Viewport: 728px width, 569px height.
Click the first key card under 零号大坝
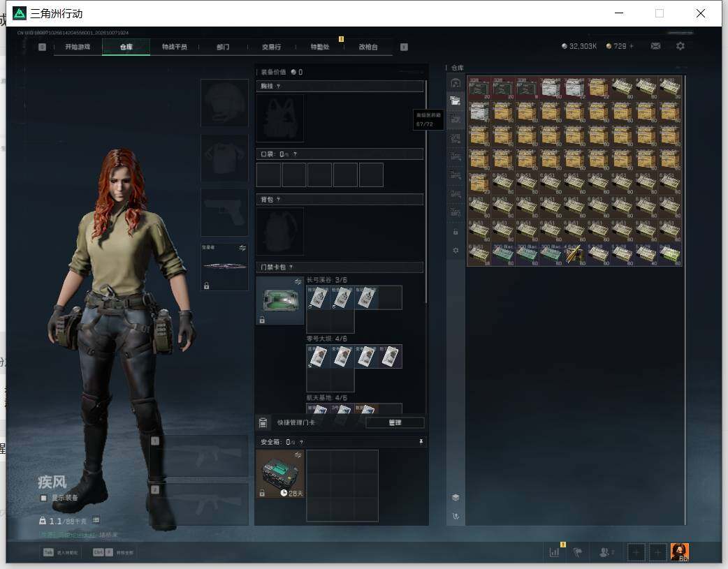[318, 357]
